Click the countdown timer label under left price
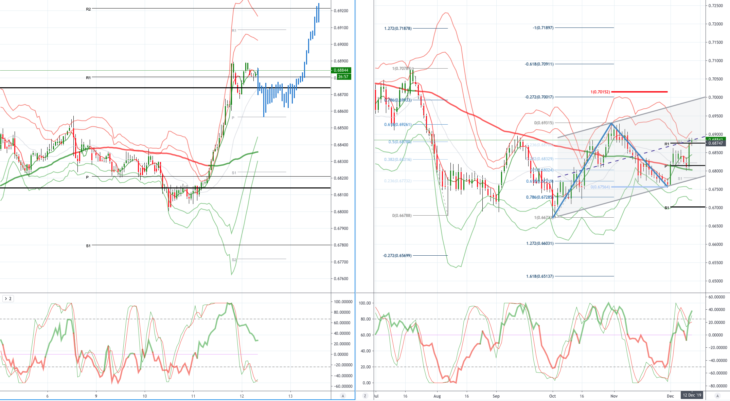 pyautogui.click(x=344, y=76)
